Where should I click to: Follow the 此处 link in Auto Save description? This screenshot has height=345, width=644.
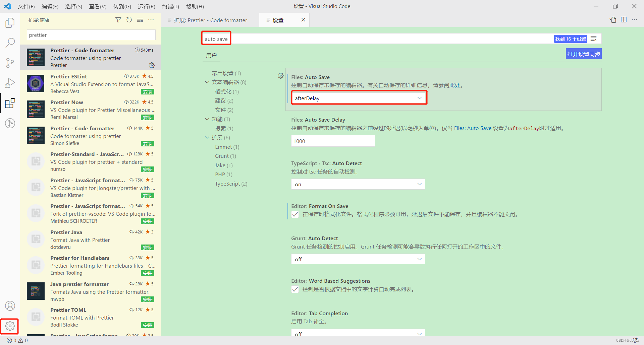tap(455, 85)
